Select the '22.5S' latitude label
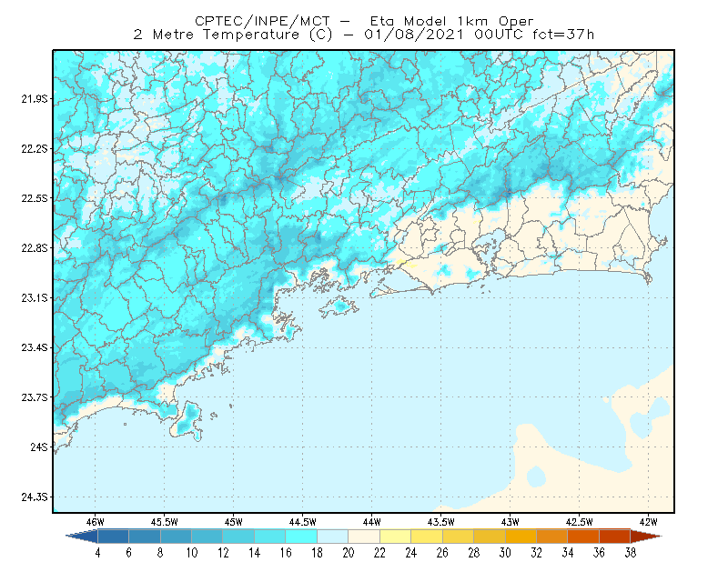Screen dimensions: 728x562 (x=35, y=198)
